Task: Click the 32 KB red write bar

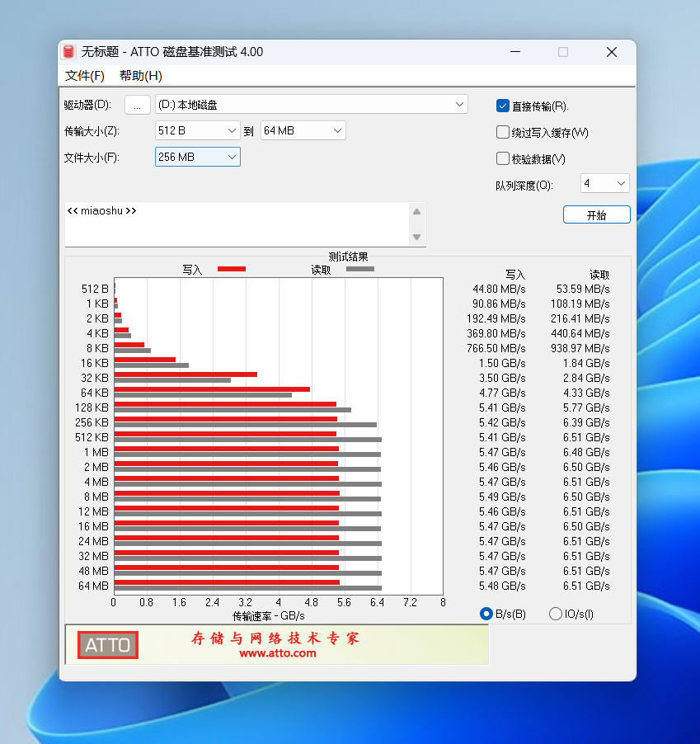Action: [186, 374]
